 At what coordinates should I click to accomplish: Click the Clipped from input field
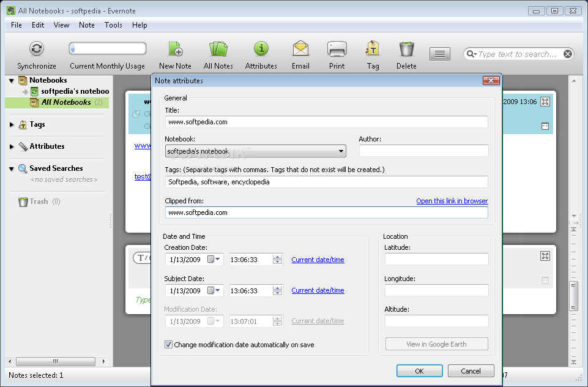[326, 212]
